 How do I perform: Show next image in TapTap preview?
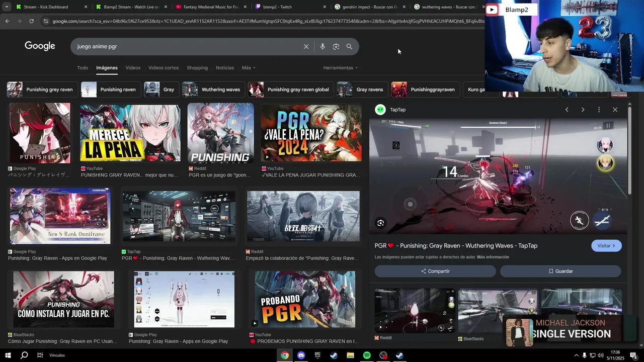click(x=583, y=110)
